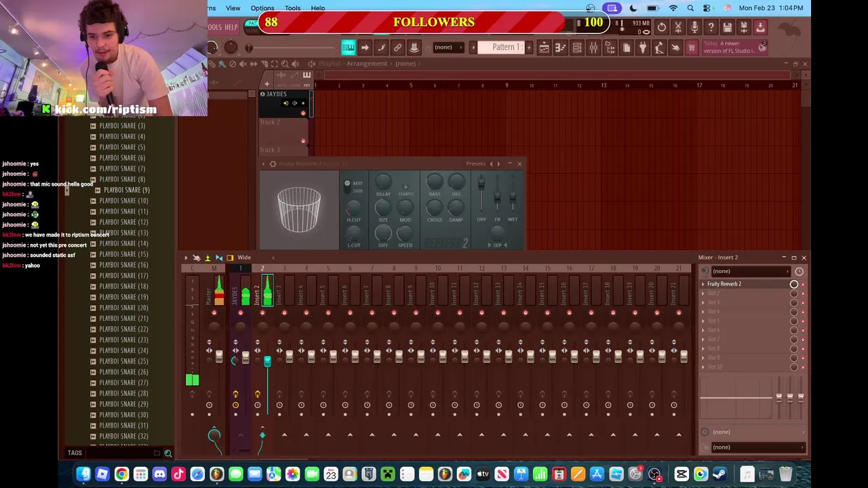Click the playlist zoom magnifier tool
Screen dimensions: 868x488
[285, 64]
